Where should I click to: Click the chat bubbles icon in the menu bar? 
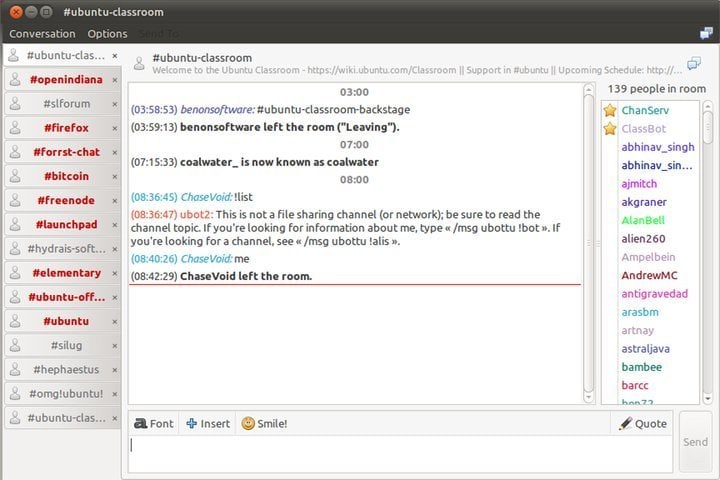pyautogui.click(x=706, y=33)
